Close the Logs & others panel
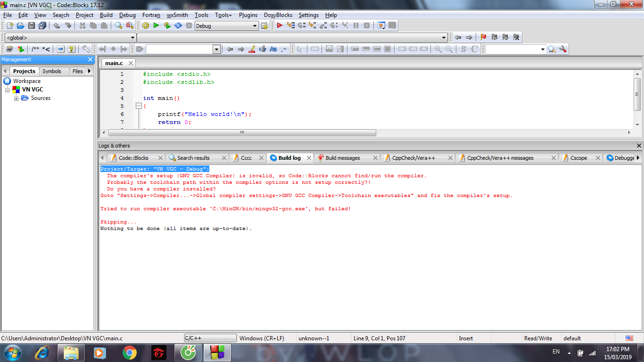This screenshot has width=644, height=362. click(639, 146)
